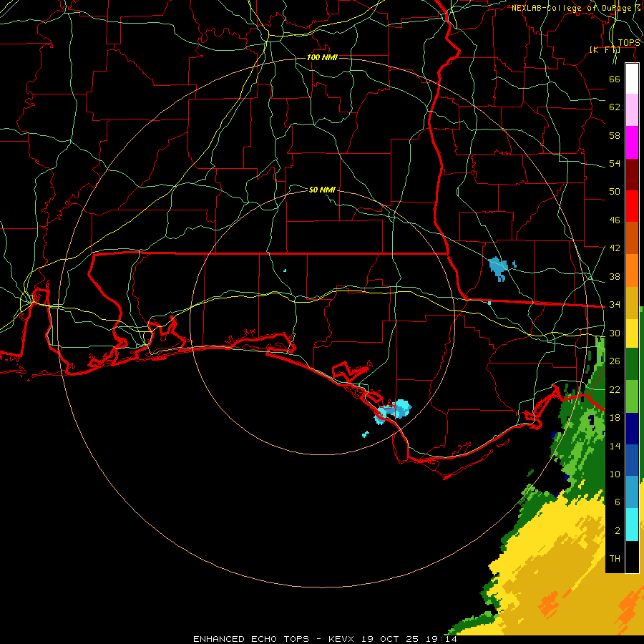This screenshot has width=644, height=644.
Task: Click legend value "26"
Action: pyautogui.click(x=615, y=361)
